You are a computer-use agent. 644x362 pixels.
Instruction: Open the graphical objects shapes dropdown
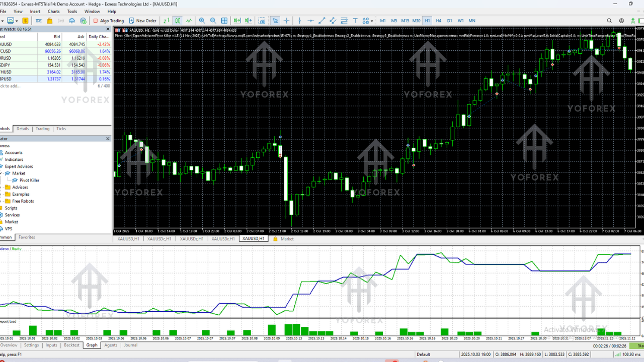366,21
